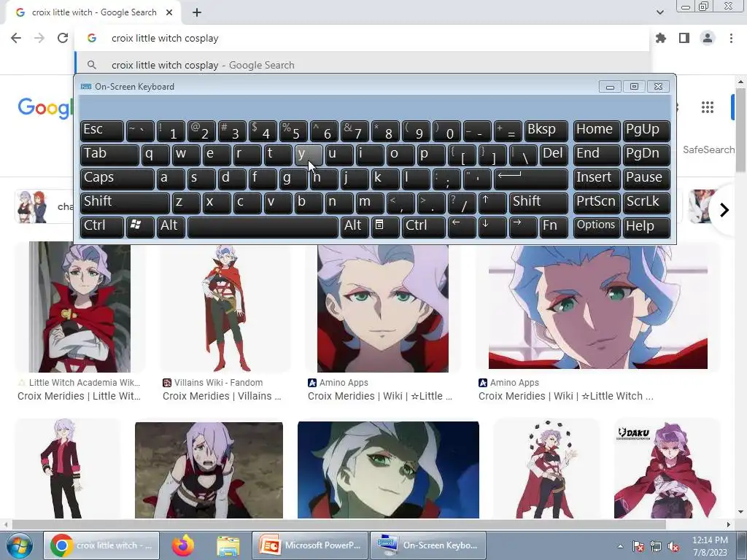The width and height of the screenshot is (747, 560).
Task: Hit the up arrow key on keyboard
Action: [492, 203]
